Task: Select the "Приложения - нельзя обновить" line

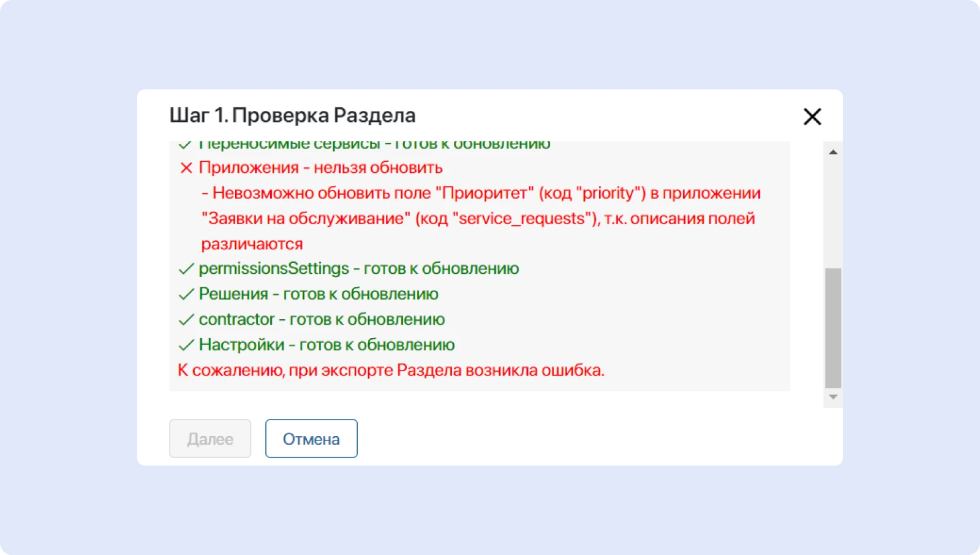Action: point(320,168)
